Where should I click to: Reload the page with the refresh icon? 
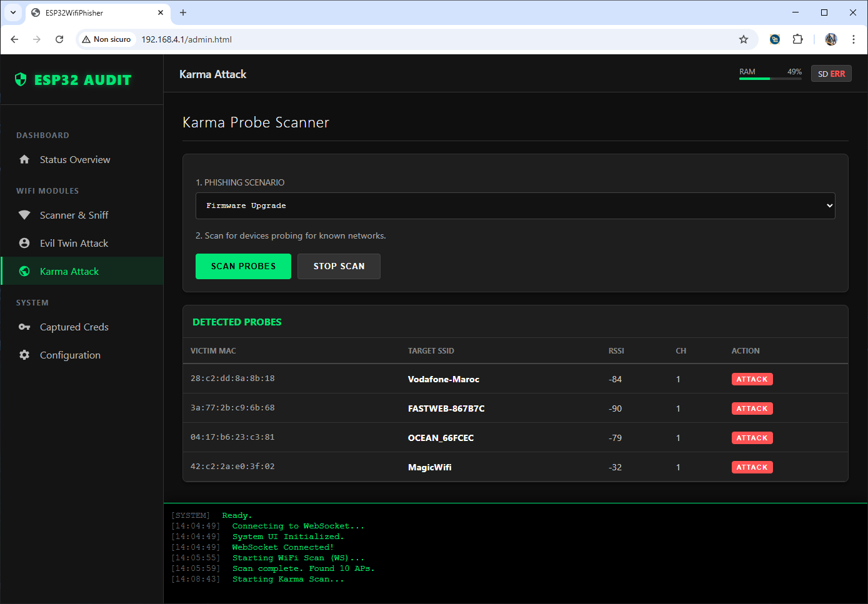59,39
